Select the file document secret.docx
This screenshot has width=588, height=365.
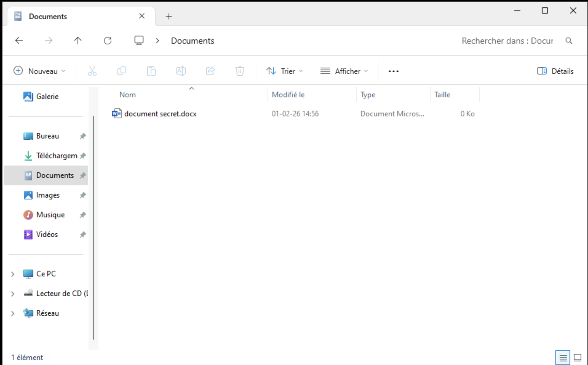tap(160, 114)
